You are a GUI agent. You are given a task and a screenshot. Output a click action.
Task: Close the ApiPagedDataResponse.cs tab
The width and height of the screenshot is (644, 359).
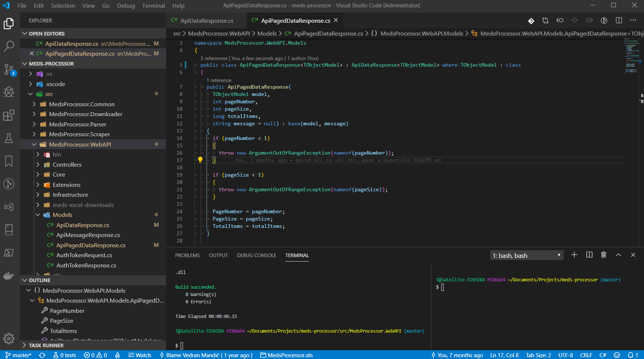(x=336, y=21)
